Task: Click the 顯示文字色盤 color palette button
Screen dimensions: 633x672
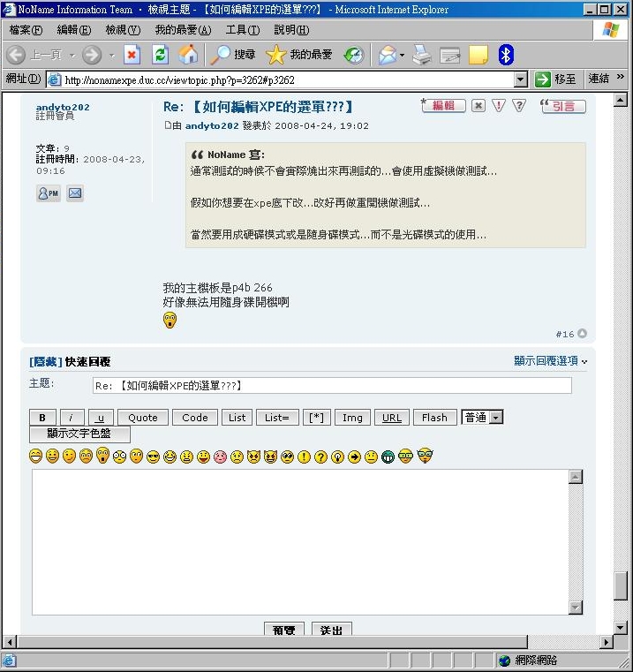Action: coord(79,434)
